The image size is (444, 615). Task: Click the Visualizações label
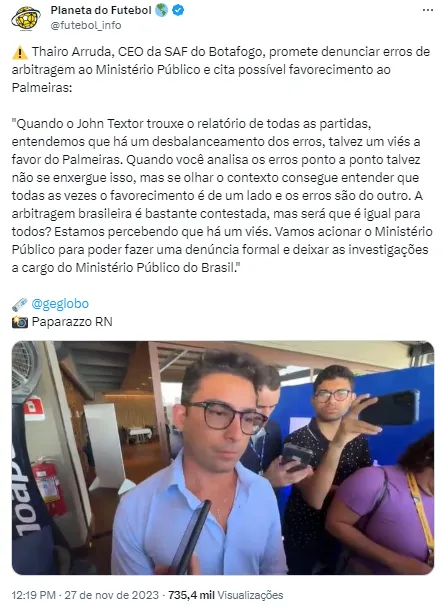[250, 595]
